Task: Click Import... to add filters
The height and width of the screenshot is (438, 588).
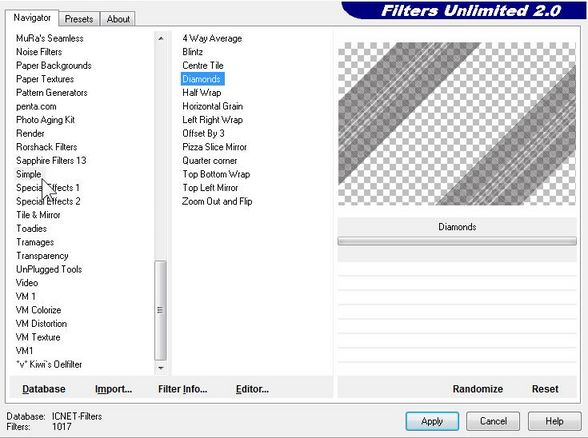Action: [113, 389]
